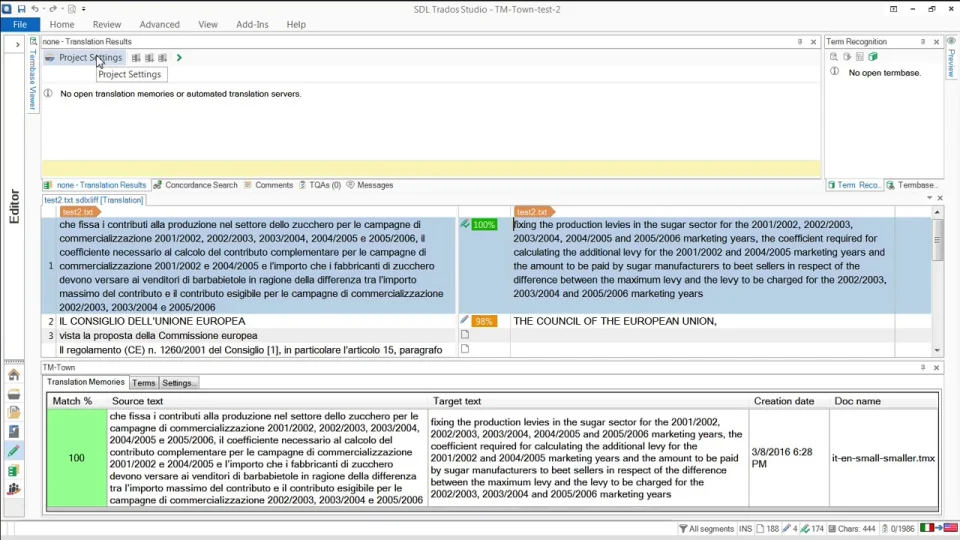Open the File menu
The width and height of the screenshot is (960, 540).
click(20, 24)
